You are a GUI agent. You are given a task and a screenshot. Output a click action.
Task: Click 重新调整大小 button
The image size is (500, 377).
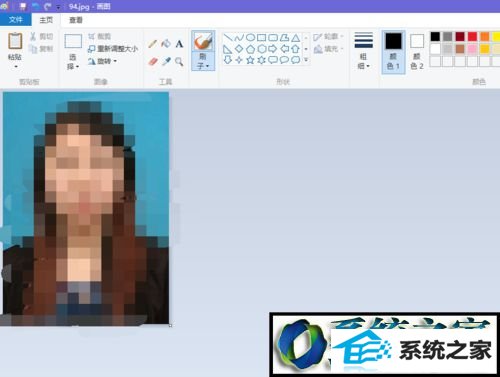(113, 49)
